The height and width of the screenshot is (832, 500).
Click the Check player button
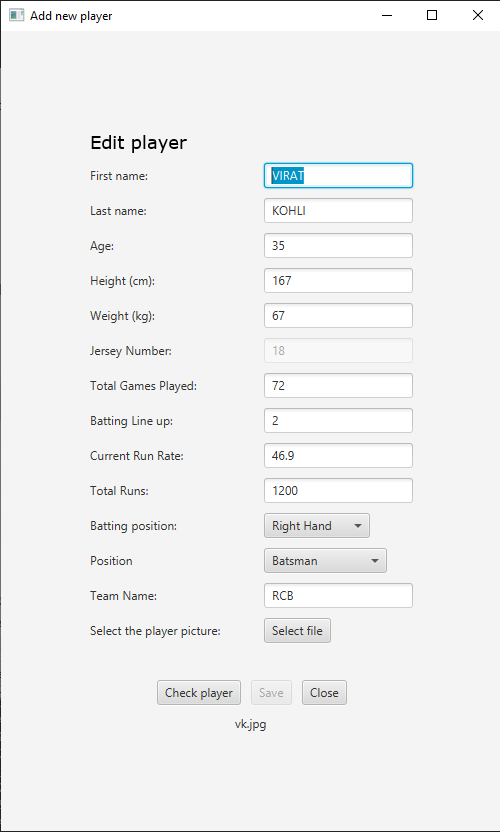(x=199, y=692)
